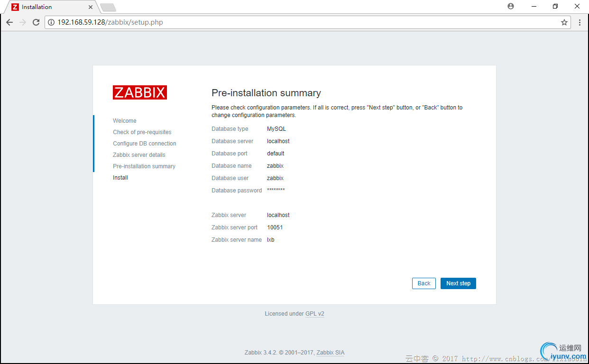Click the Zabbix server port label
This screenshot has height=364, width=589.
pyautogui.click(x=235, y=227)
